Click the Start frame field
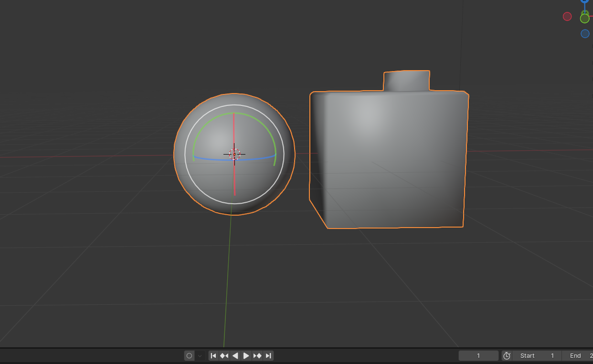 pos(537,355)
